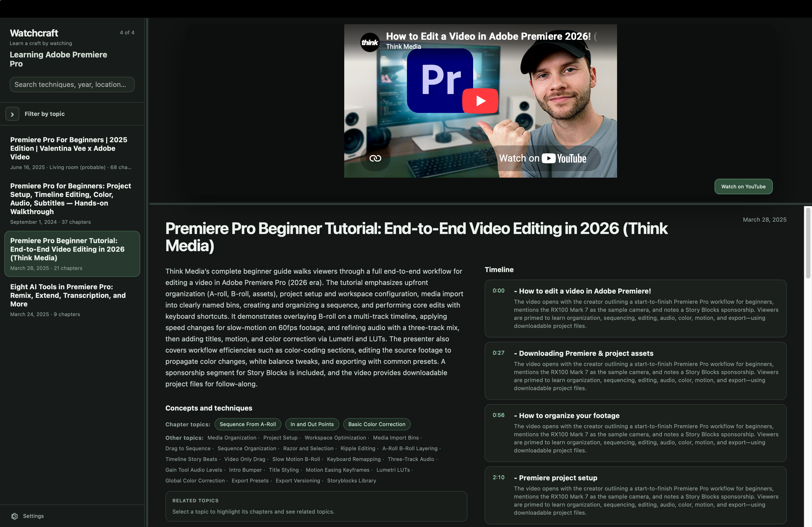
Task: Click the Export Presets topic
Action: click(x=250, y=480)
